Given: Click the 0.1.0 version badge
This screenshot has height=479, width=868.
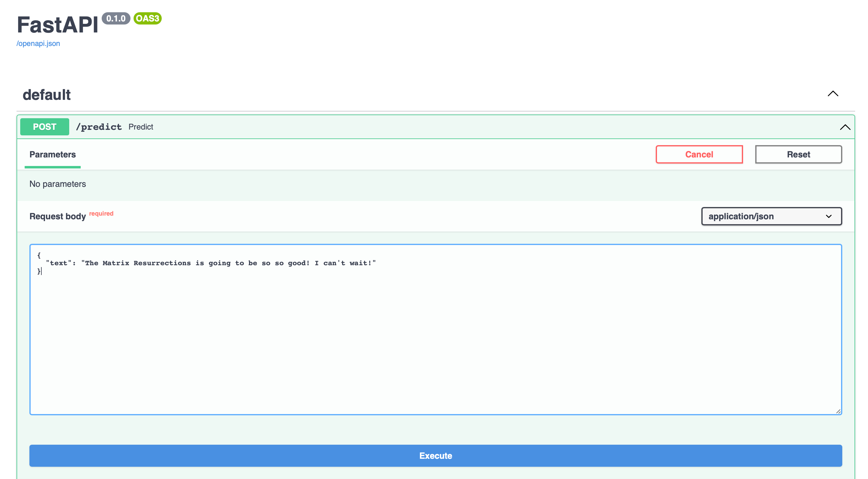Looking at the screenshot, I should pyautogui.click(x=115, y=18).
